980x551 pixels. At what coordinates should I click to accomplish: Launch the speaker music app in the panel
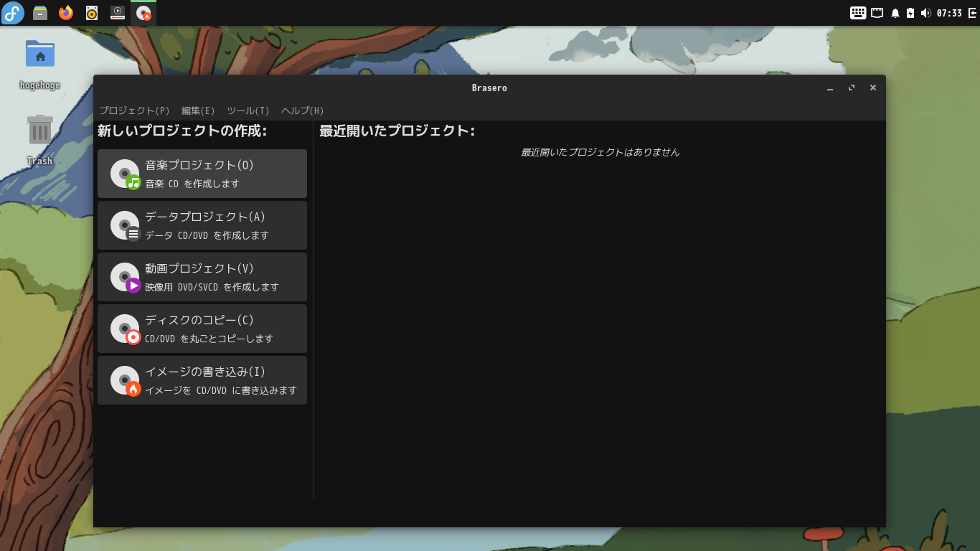(x=92, y=13)
